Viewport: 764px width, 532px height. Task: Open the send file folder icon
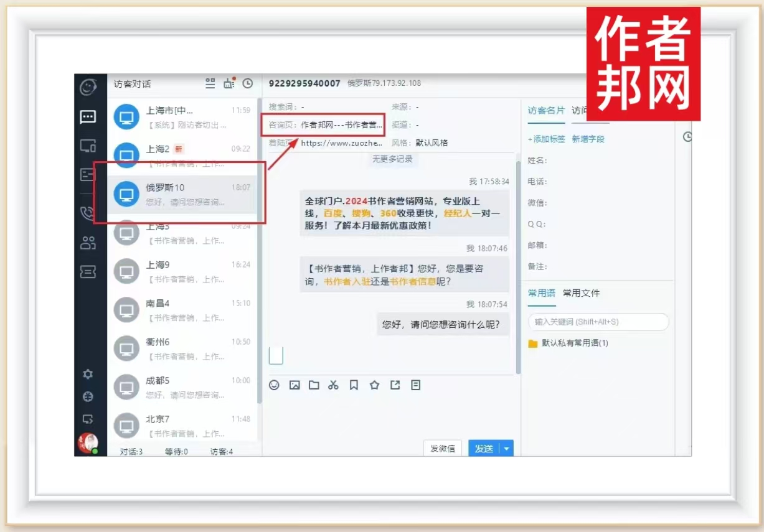pos(314,385)
